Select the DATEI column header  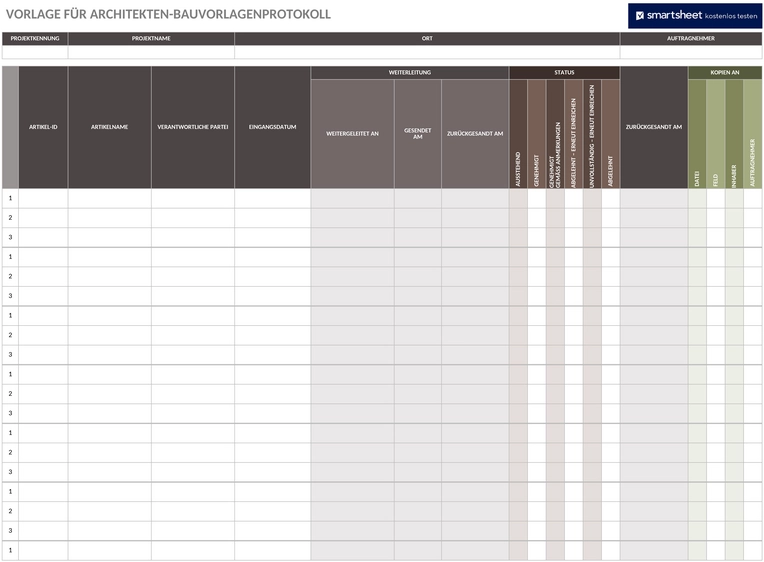tap(697, 134)
